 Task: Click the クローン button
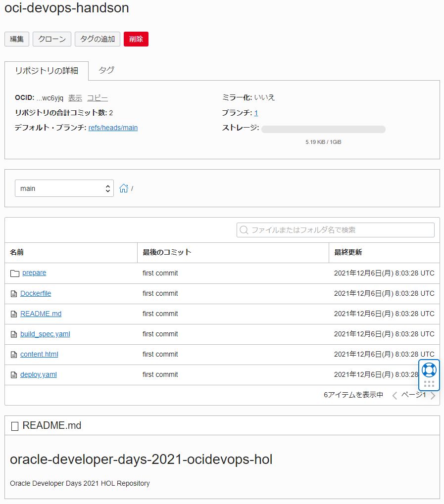(52, 39)
